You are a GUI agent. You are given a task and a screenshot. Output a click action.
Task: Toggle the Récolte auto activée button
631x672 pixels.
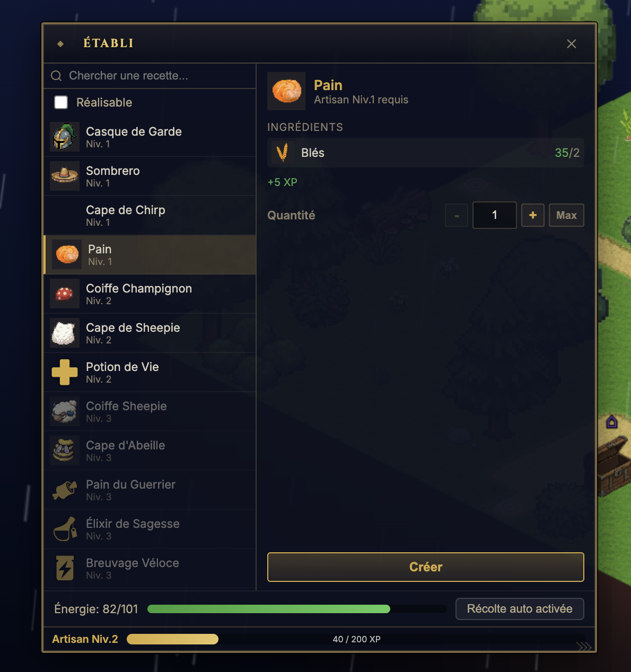[x=520, y=609]
